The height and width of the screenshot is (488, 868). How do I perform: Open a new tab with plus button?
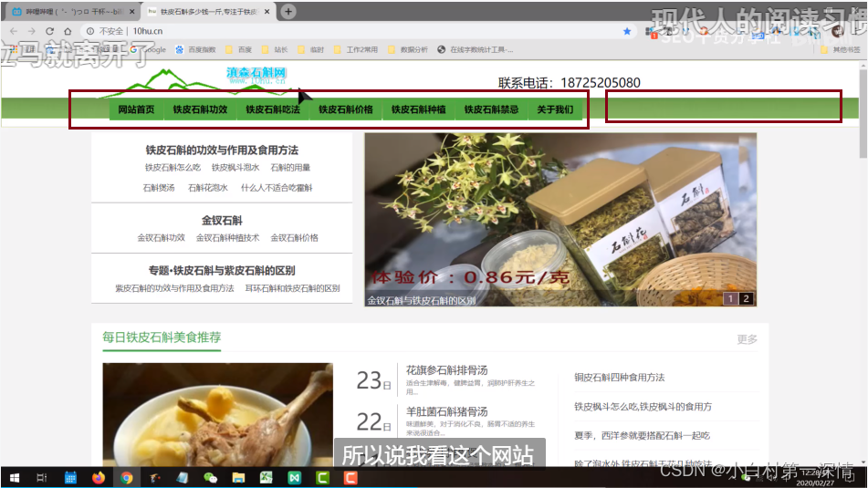point(288,11)
